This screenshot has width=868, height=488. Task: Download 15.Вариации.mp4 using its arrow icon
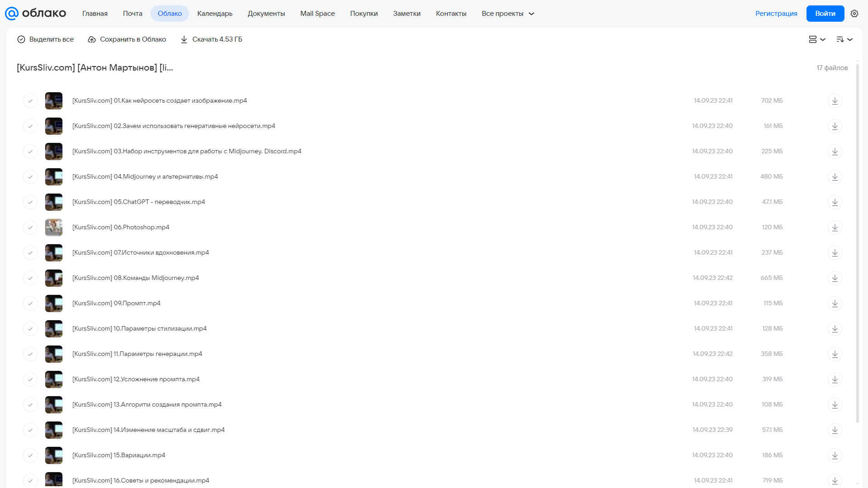point(835,455)
